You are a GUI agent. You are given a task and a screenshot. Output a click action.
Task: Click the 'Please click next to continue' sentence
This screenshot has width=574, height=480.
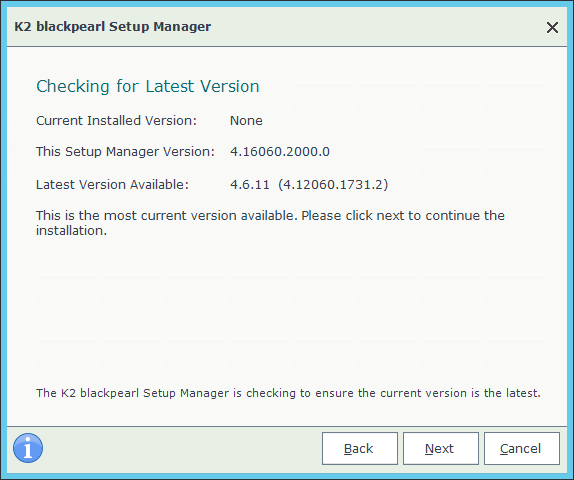point(403,216)
